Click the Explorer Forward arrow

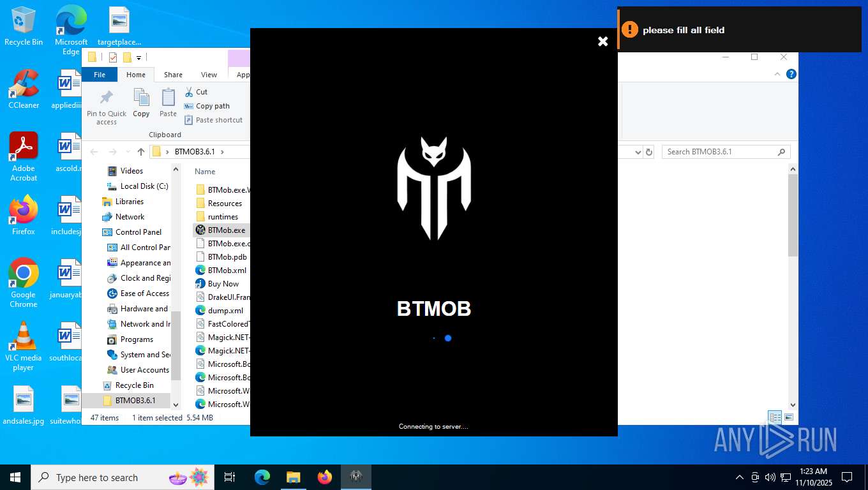tap(113, 152)
